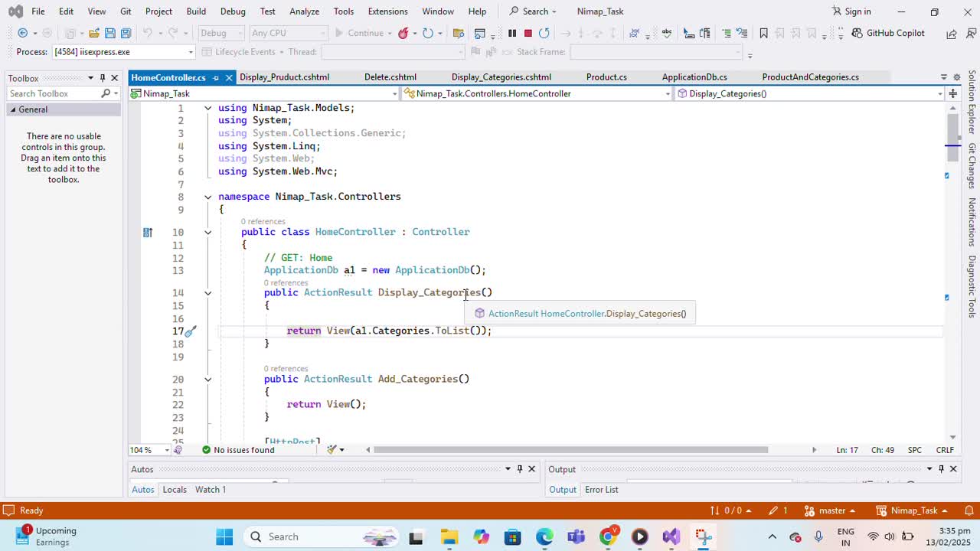Toggle a bookmark with the bookmark icon
This screenshot has width=980, height=551.
click(x=763, y=33)
